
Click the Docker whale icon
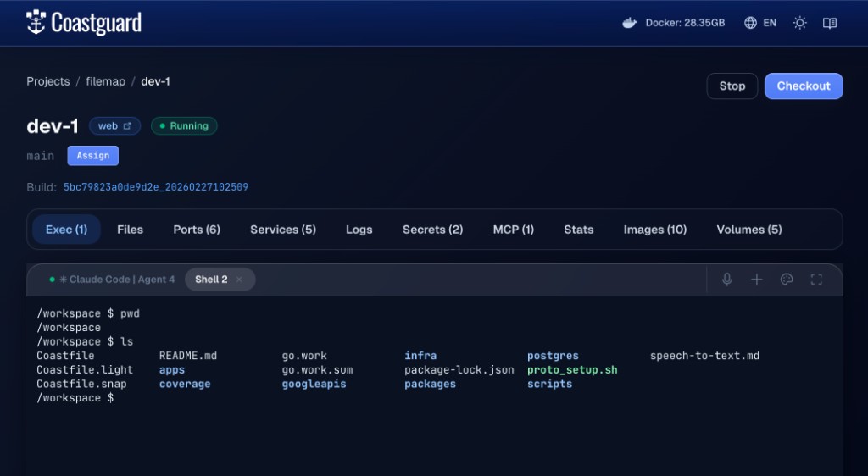(x=630, y=23)
